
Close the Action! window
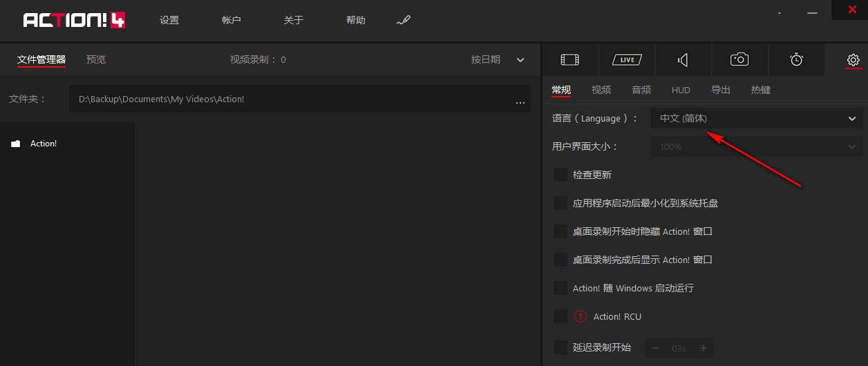(853, 9)
